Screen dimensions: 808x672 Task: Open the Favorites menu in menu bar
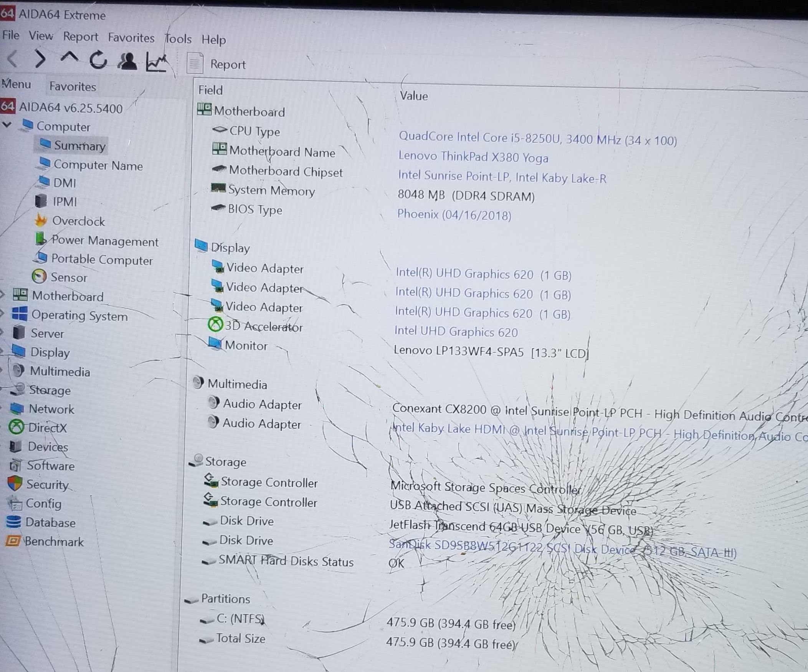click(x=131, y=38)
